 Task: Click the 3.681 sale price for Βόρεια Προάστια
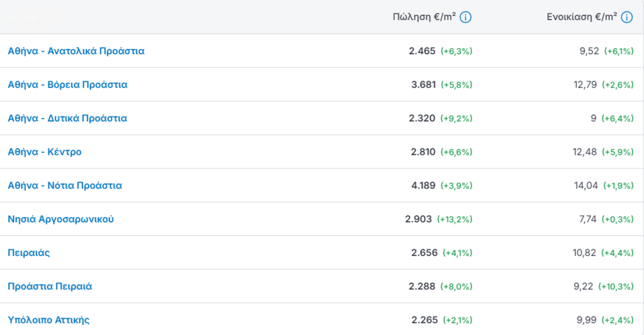[423, 84]
